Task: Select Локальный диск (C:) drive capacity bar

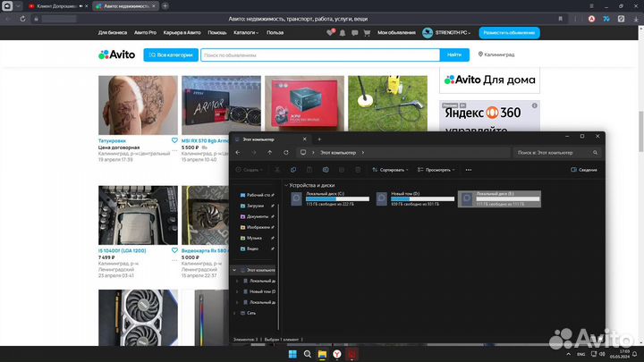Action: pyautogui.click(x=337, y=198)
